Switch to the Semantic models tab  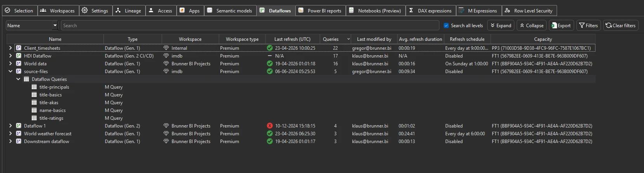tap(230, 10)
